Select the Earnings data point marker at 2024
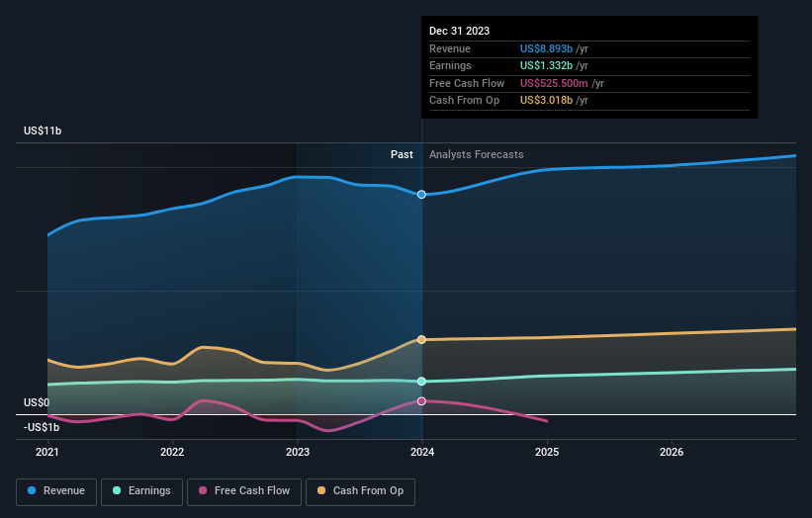The image size is (812, 518). coord(421,382)
